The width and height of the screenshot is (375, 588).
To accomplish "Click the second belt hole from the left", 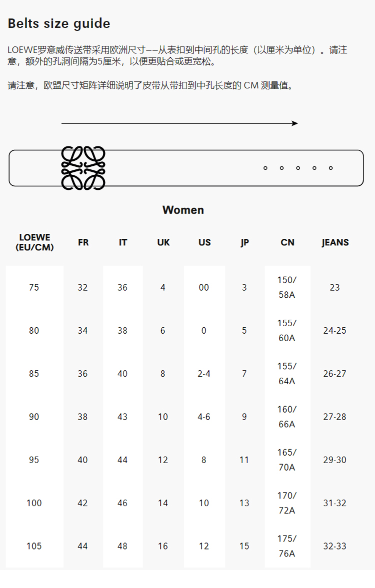I will (x=281, y=168).
